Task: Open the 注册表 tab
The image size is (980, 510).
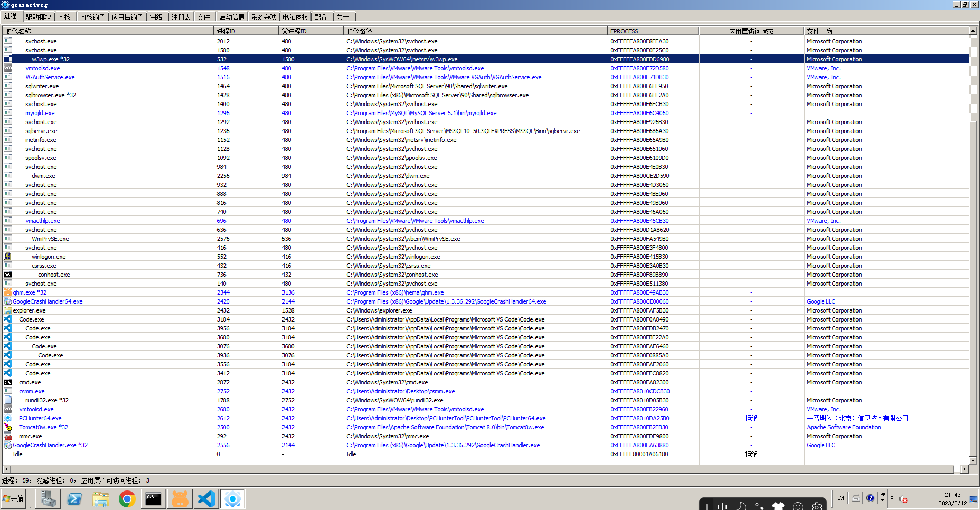Action: point(182,16)
